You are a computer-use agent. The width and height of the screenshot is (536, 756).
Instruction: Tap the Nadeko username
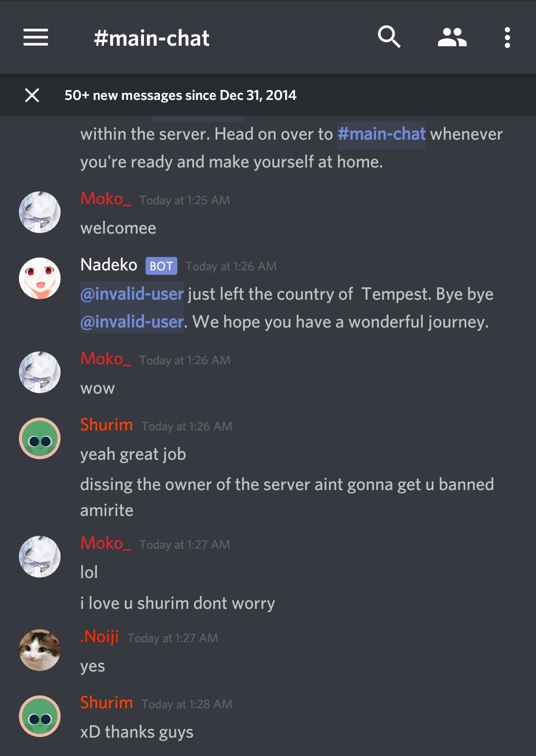click(x=109, y=264)
